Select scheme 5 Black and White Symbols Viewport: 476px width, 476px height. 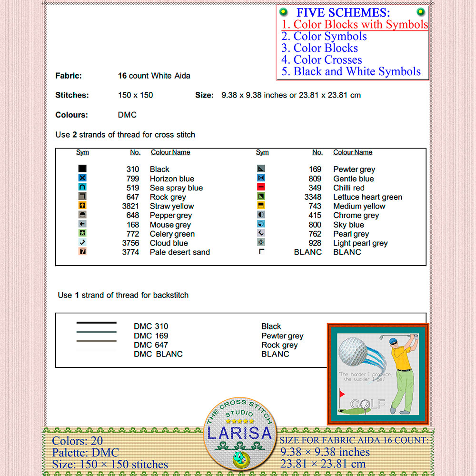(351, 72)
